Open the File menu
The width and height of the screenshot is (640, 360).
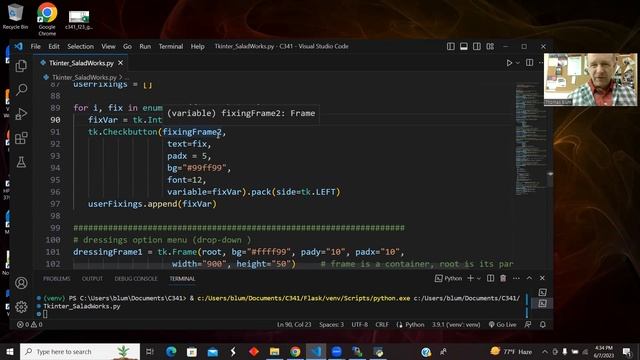[x=36, y=47]
